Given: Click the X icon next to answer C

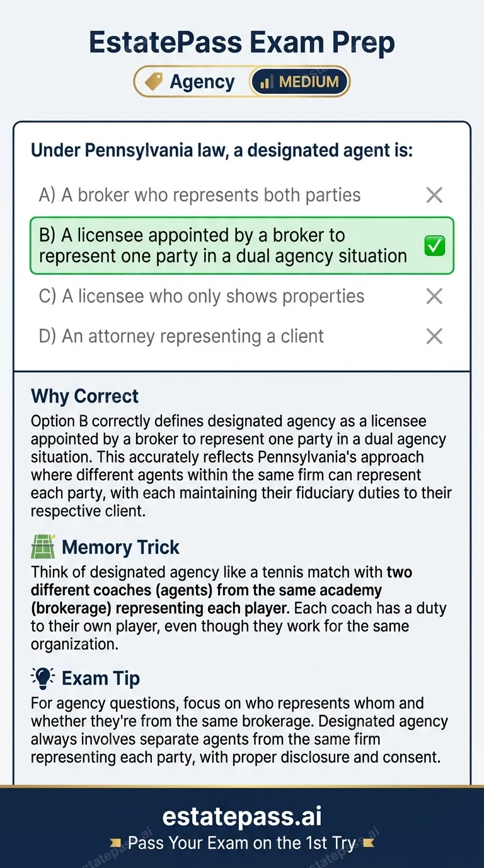Looking at the screenshot, I should [434, 296].
